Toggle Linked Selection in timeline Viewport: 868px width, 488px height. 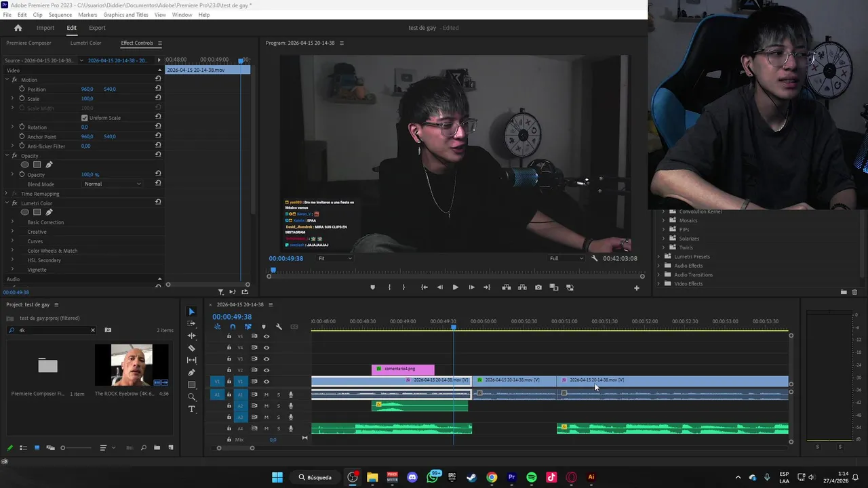tap(248, 327)
